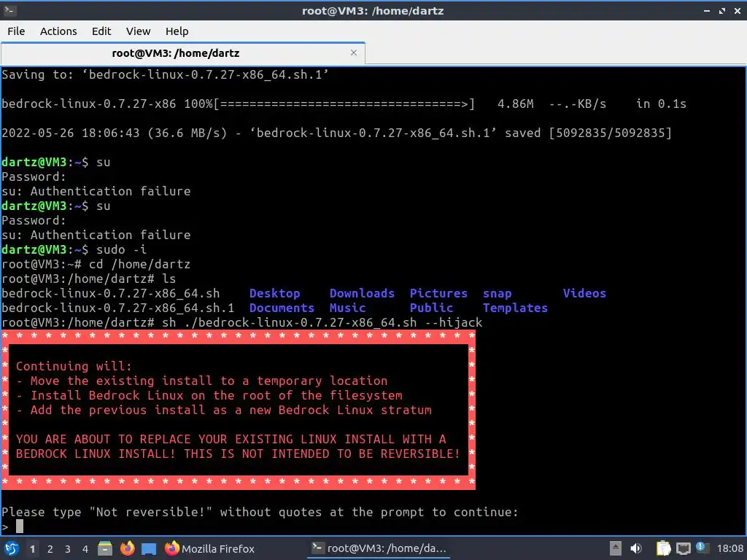Click the --hijack command line

click(242, 322)
